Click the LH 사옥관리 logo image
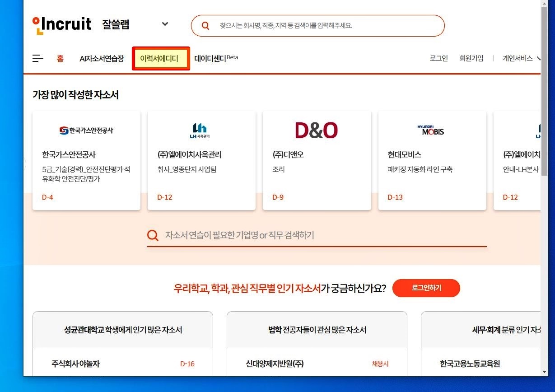Image resolution: width=555 pixels, height=392 pixels. tap(200, 130)
